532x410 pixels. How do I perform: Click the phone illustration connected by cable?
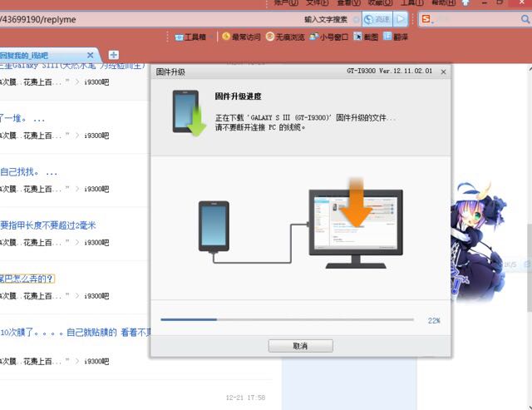[x=214, y=227]
